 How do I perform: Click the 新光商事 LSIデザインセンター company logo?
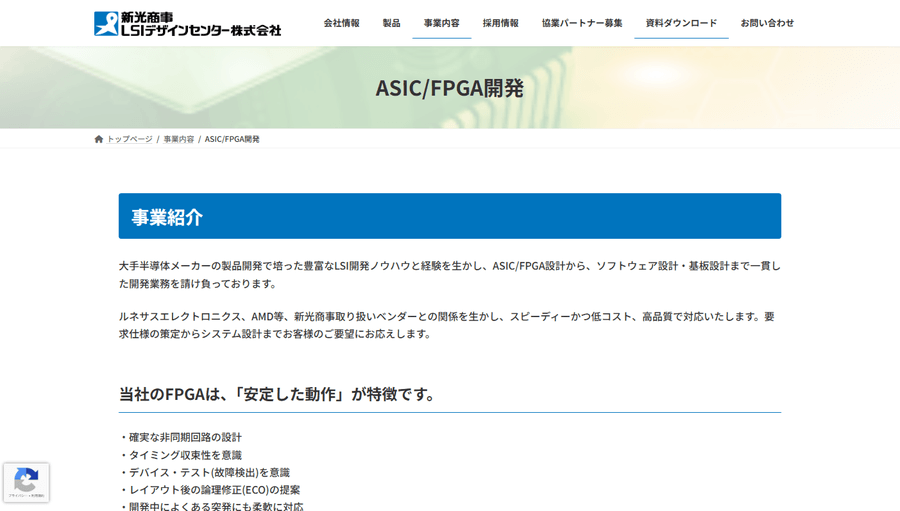[188, 24]
